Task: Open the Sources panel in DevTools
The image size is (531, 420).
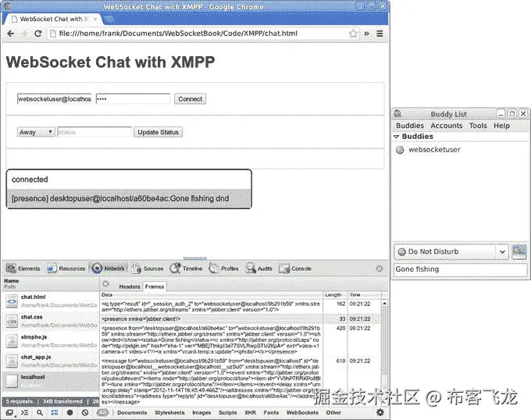Action: pyautogui.click(x=148, y=269)
